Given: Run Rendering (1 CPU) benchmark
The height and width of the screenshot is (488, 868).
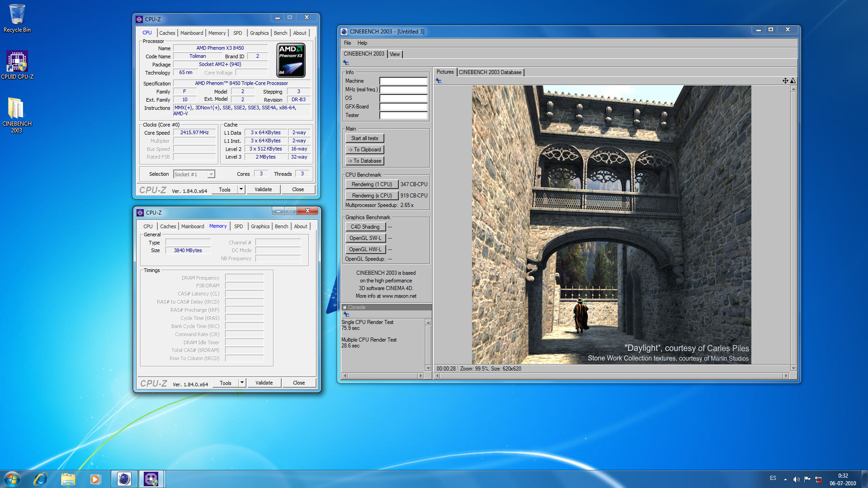Looking at the screenshot, I should 372,184.
